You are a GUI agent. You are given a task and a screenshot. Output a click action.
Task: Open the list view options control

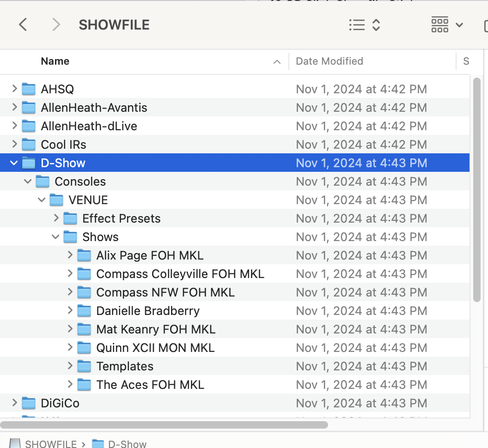[365, 25]
